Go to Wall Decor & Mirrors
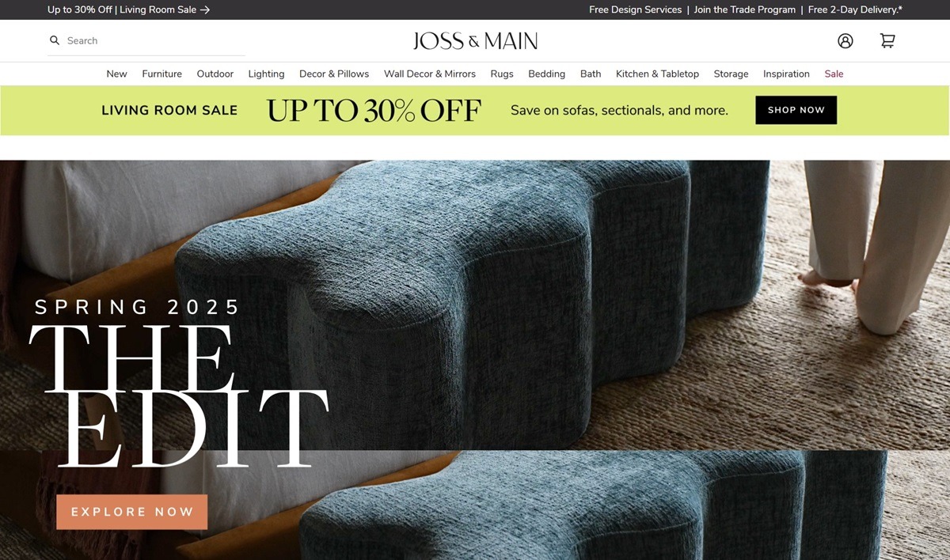The height and width of the screenshot is (560, 950). click(430, 74)
